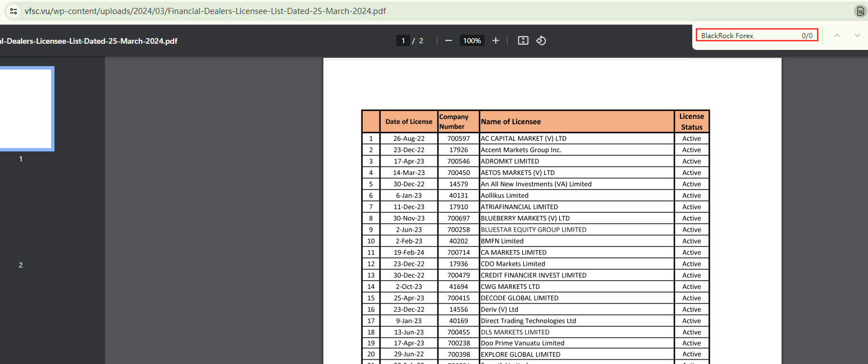The width and height of the screenshot is (868, 364).
Task: Click the AC CAPITAL MARKET (V) LTD entry
Action: coord(523,139)
